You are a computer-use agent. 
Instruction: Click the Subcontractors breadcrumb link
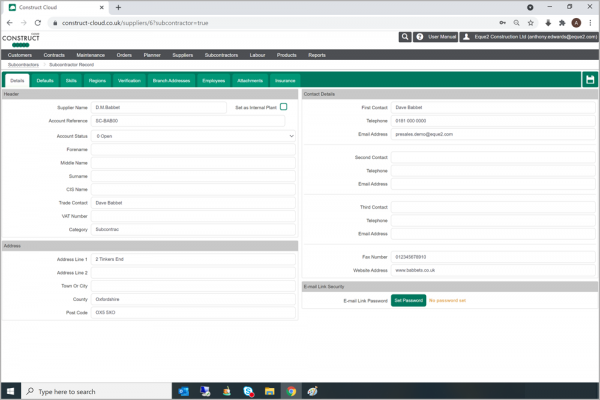pyautogui.click(x=23, y=64)
